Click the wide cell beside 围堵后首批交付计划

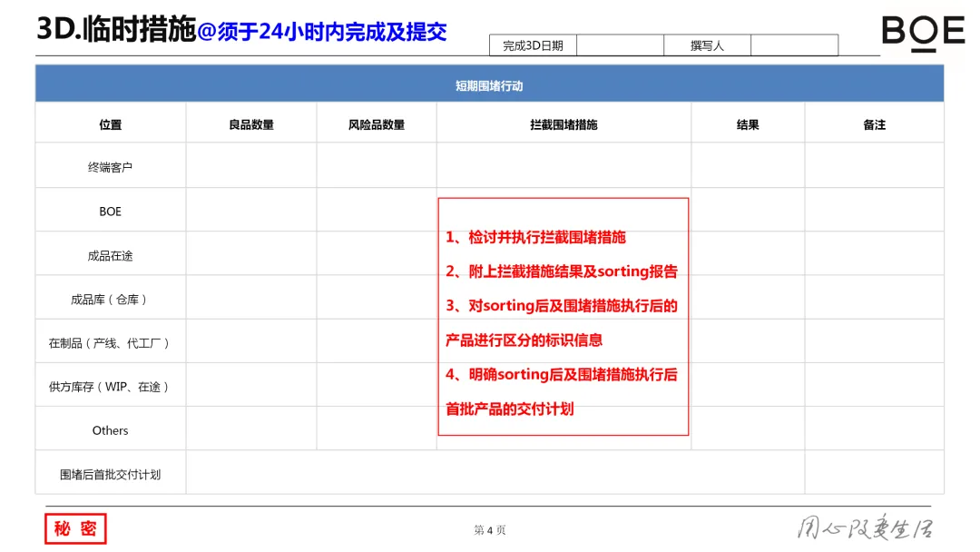(495, 472)
